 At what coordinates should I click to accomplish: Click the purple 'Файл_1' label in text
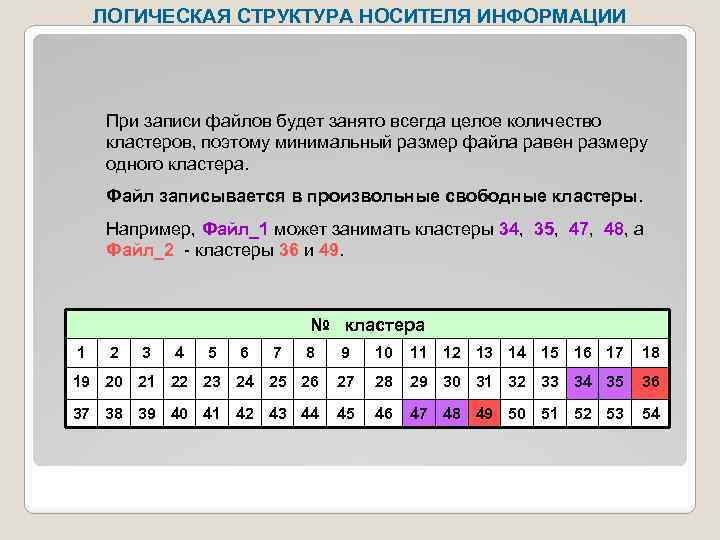click(235, 229)
